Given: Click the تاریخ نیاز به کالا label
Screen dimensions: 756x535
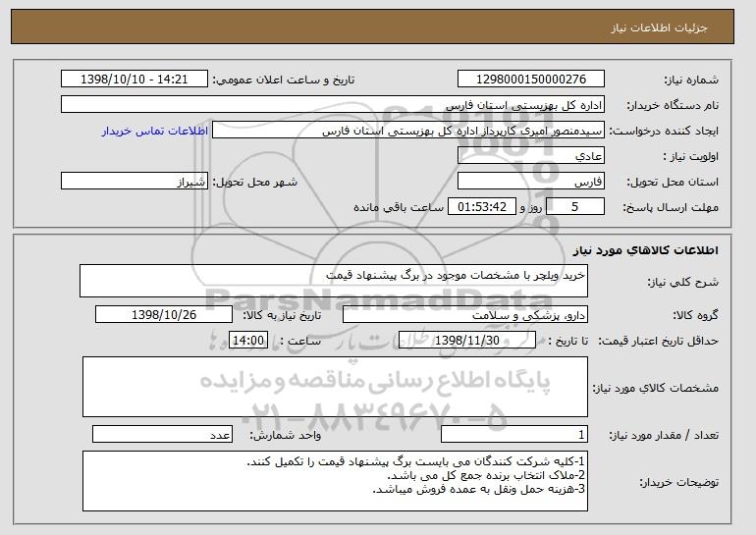Looking at the screenshot, I should tap(282, 315).
